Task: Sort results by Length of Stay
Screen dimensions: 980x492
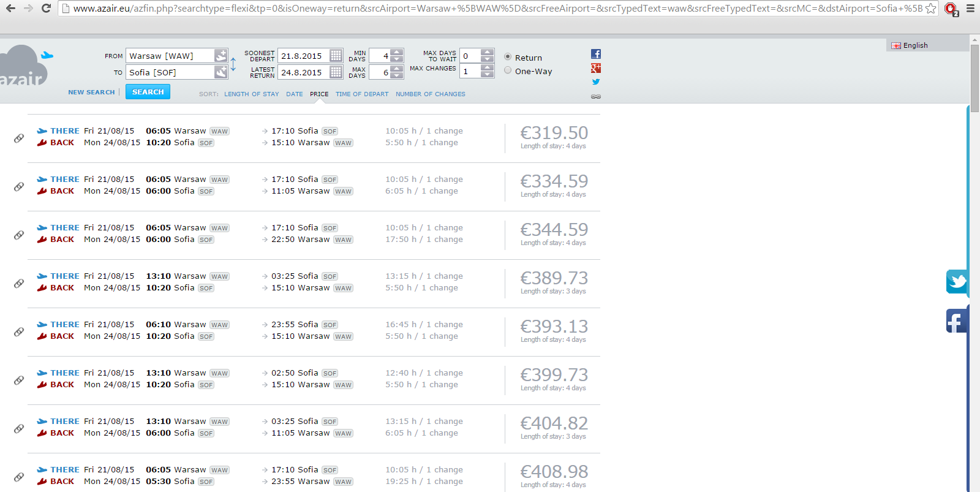Action: [x=251, y=94]
